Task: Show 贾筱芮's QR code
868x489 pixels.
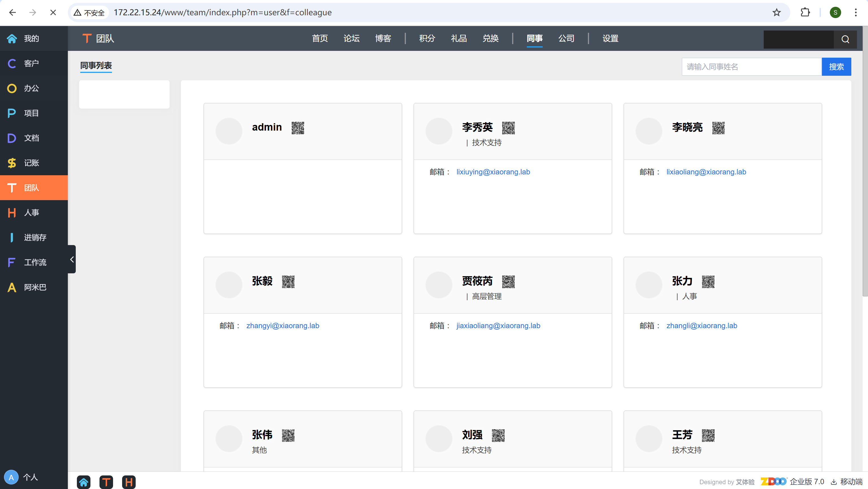Action: point(508,282)
